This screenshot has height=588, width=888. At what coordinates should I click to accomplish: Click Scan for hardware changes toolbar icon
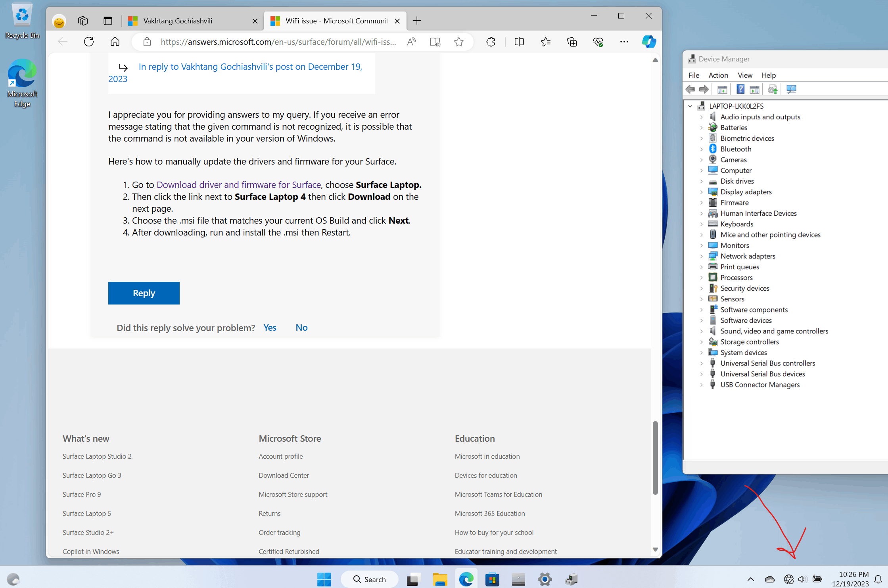coord(791,90)
